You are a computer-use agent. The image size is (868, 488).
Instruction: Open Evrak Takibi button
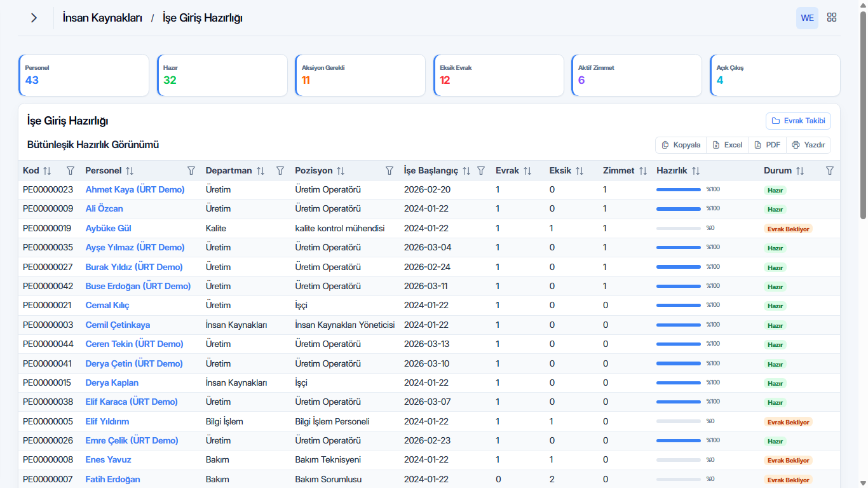(x=798, y=121)
